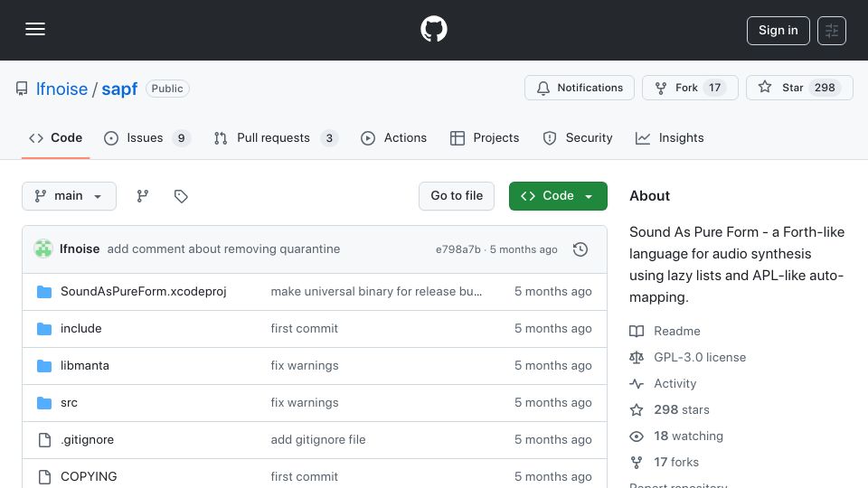Click the include folder icon

pos(44,329)
